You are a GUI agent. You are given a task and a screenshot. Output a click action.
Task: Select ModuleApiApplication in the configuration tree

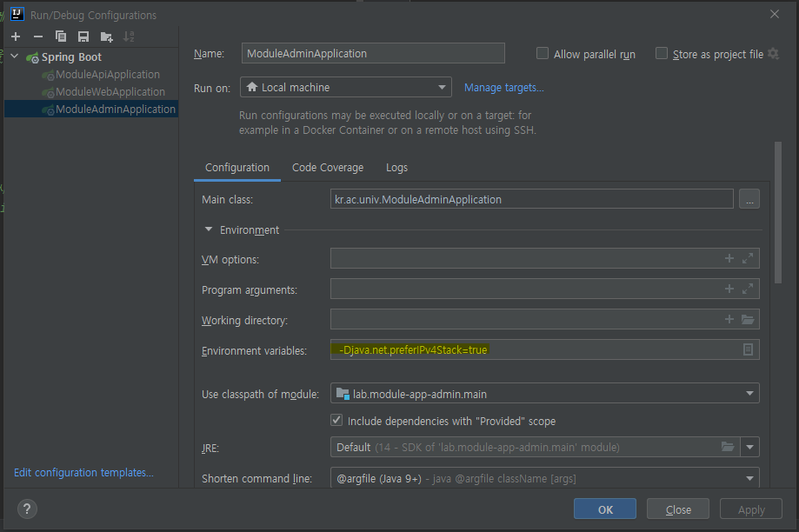(107, 75)
